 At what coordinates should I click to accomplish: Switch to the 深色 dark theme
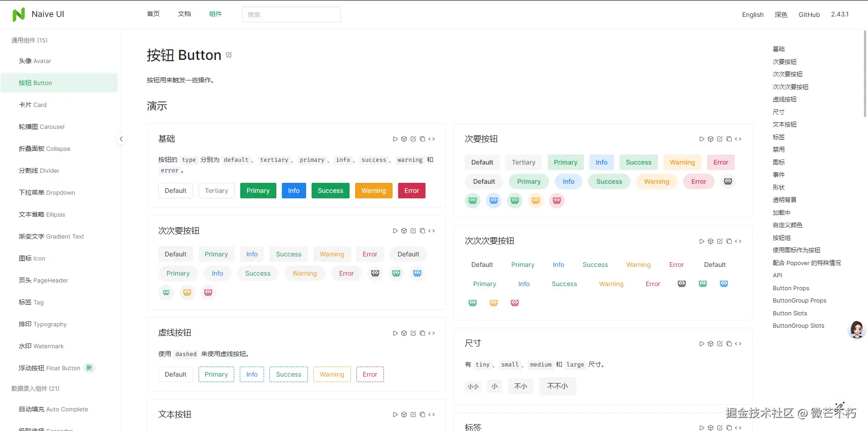[781, 15]
